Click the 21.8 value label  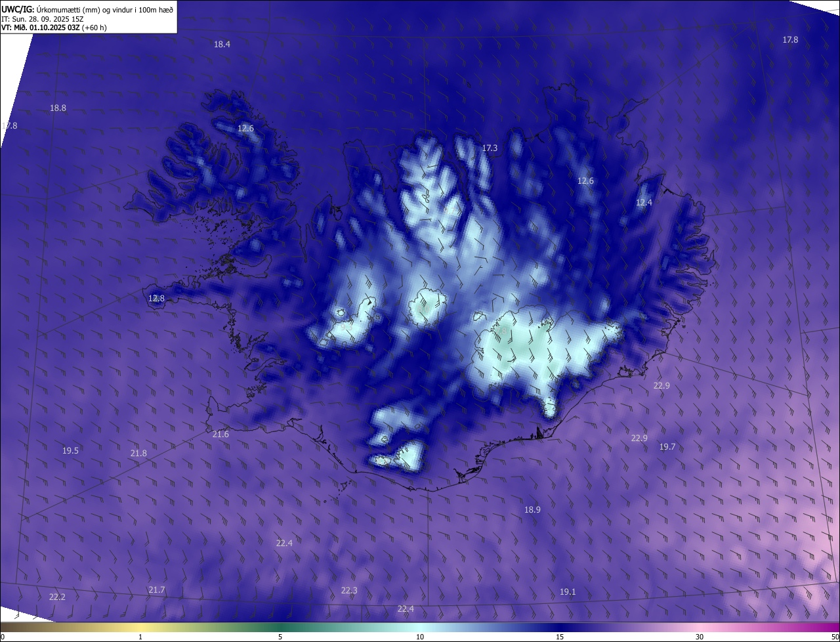pyautogui.click(x=138, y=453)
